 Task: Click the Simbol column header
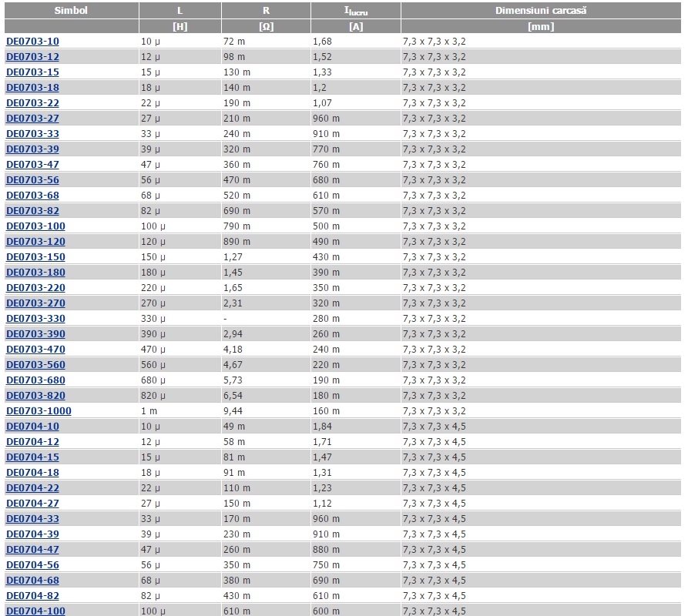[71, 11]
